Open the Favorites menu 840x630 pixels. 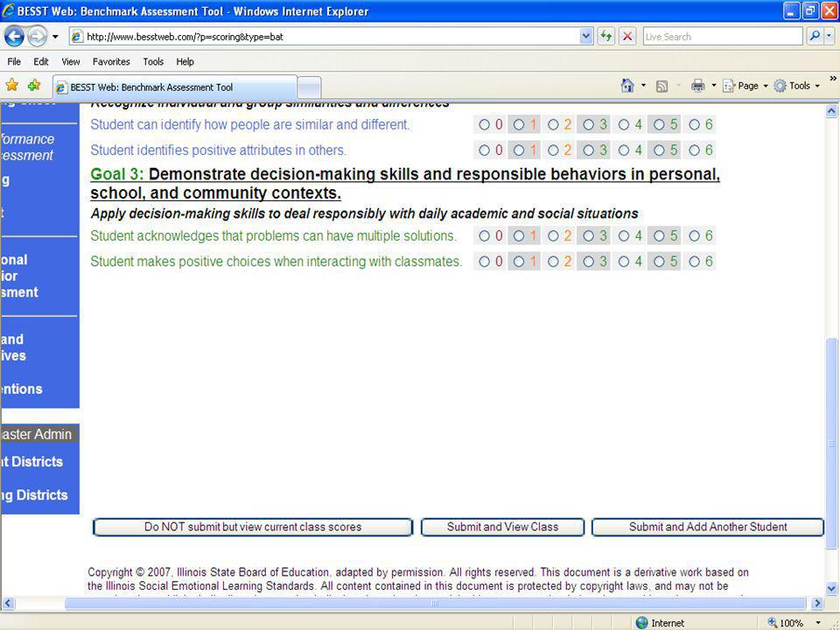[x=111, y=61]
